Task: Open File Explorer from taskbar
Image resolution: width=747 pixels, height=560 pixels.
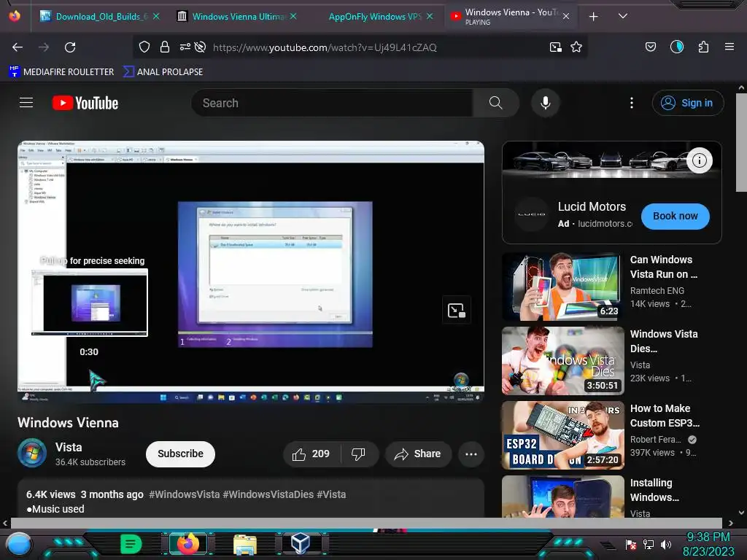Action: pos(245,545)
